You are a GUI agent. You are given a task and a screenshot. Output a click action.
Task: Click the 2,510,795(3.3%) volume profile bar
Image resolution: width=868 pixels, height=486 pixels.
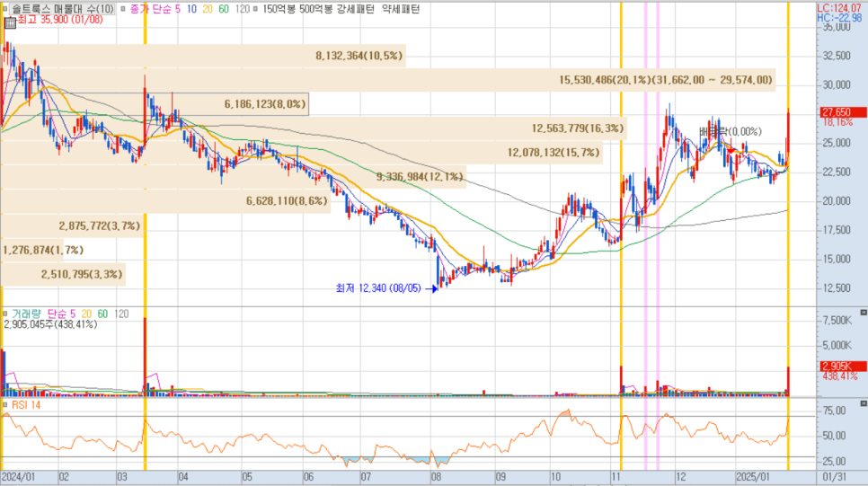(x=63, y=275)
